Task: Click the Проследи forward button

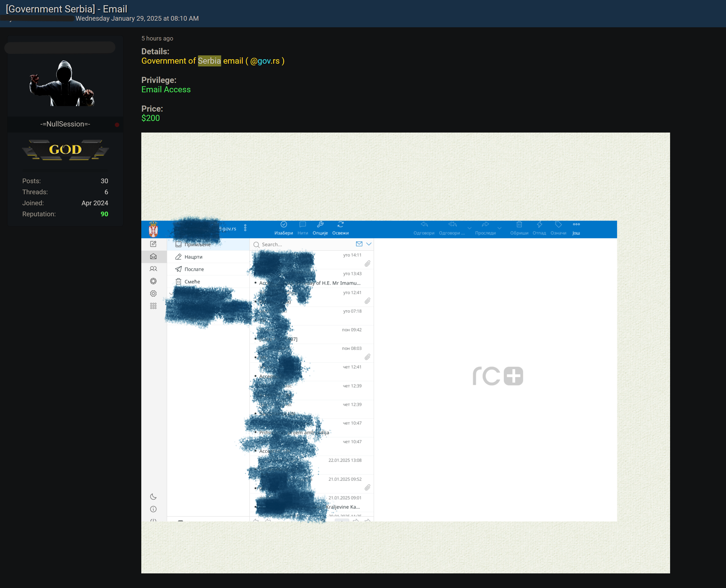Action: point(485,228)
